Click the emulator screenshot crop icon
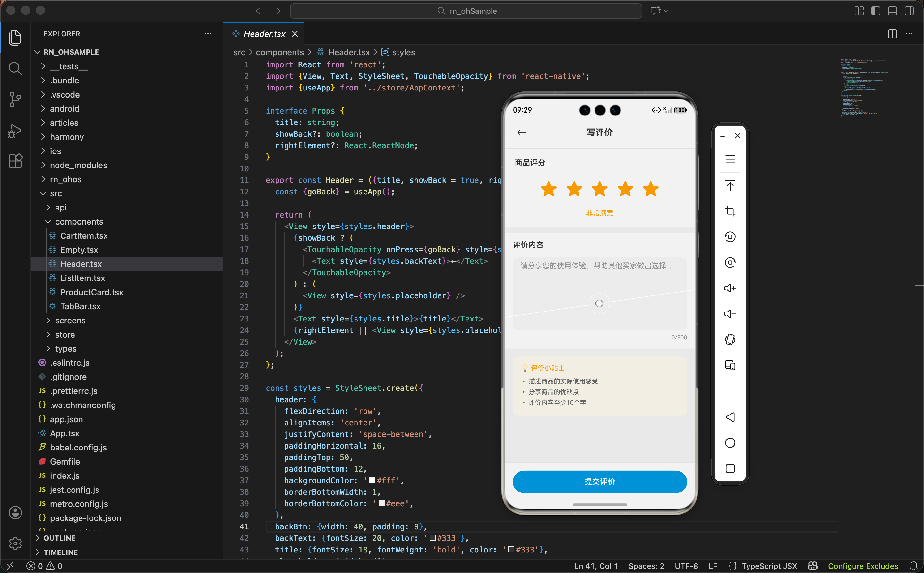The image size is (924, 573). tap(730, 211)
